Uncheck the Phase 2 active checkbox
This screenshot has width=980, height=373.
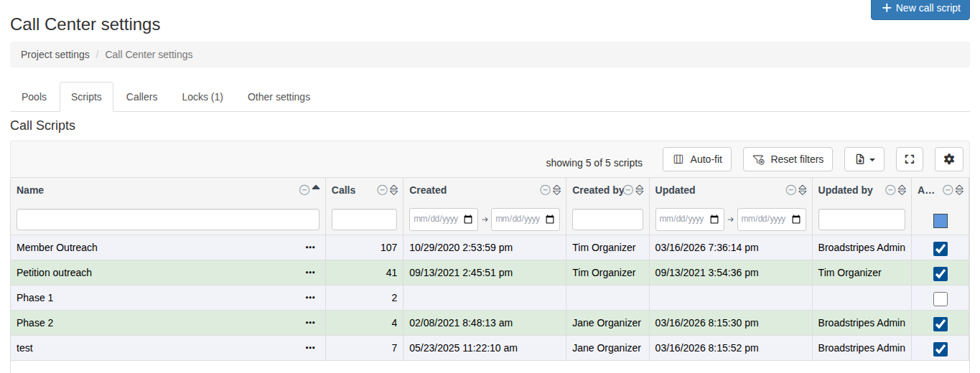tap(941, 324)
